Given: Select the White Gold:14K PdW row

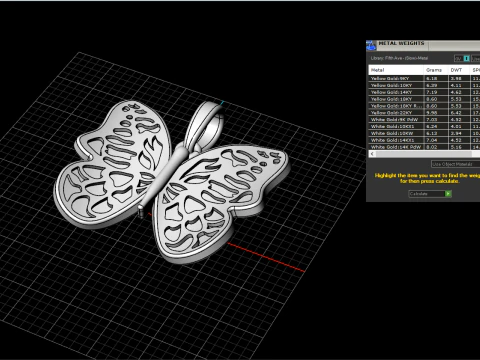Looking at the screenshot, I should (x=424, y=147).
